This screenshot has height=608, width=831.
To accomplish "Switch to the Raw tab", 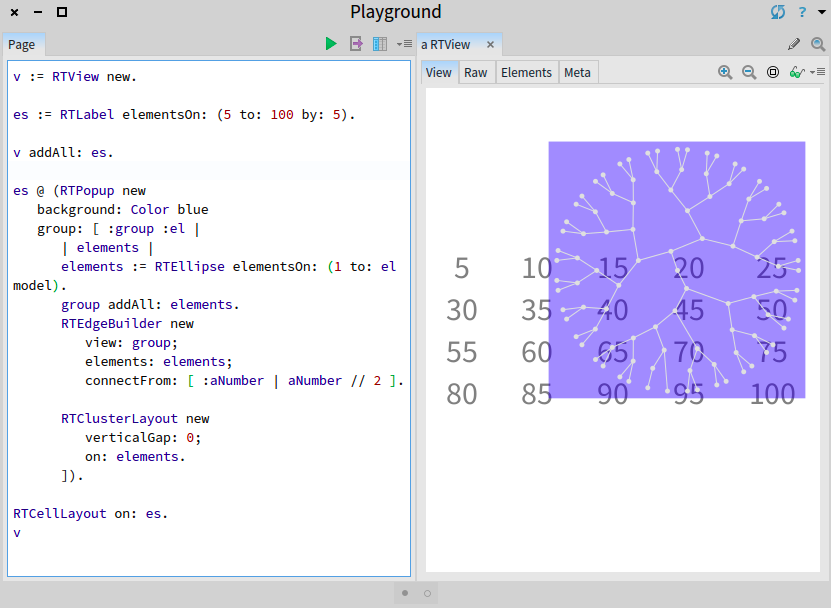I will tap(476, 72).
